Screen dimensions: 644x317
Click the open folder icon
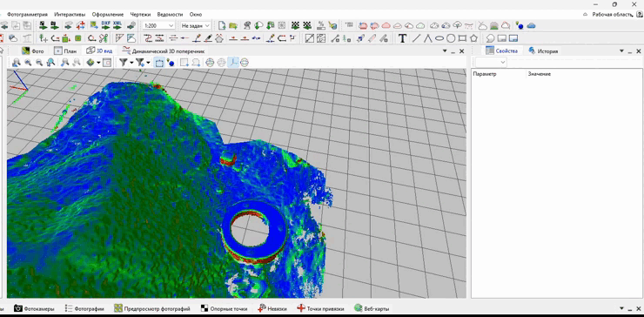click(233, 25)
